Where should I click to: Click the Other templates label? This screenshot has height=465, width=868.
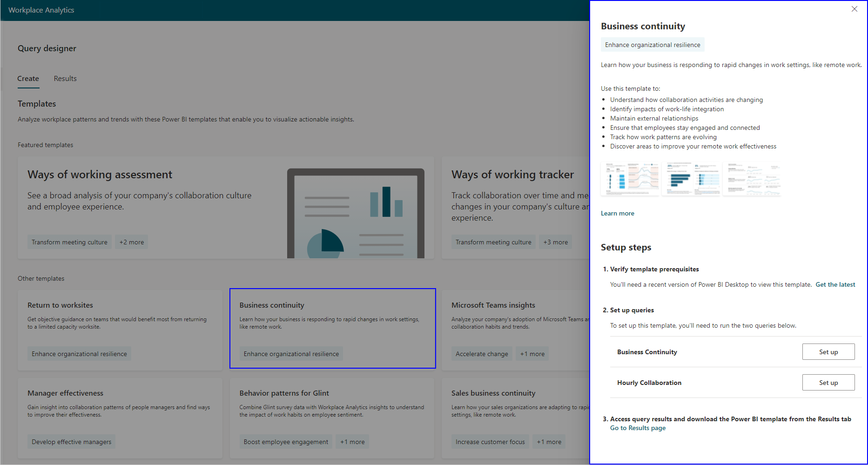point(41,278)
